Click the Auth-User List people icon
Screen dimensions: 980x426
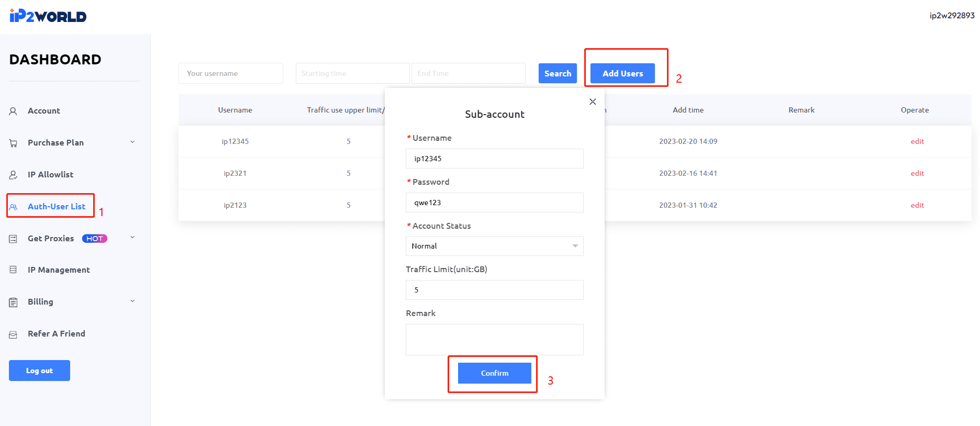[14, 207]
